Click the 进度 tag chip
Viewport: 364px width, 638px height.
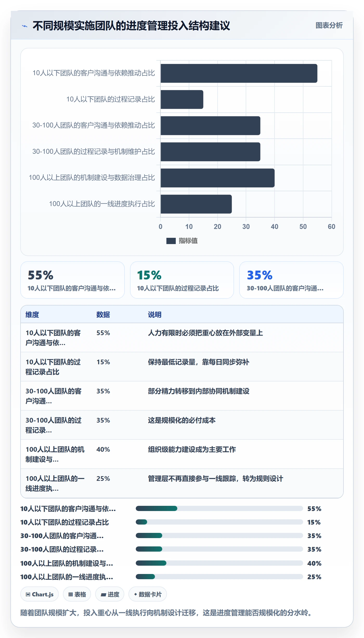pyautogui.click(x=110, y=594)
